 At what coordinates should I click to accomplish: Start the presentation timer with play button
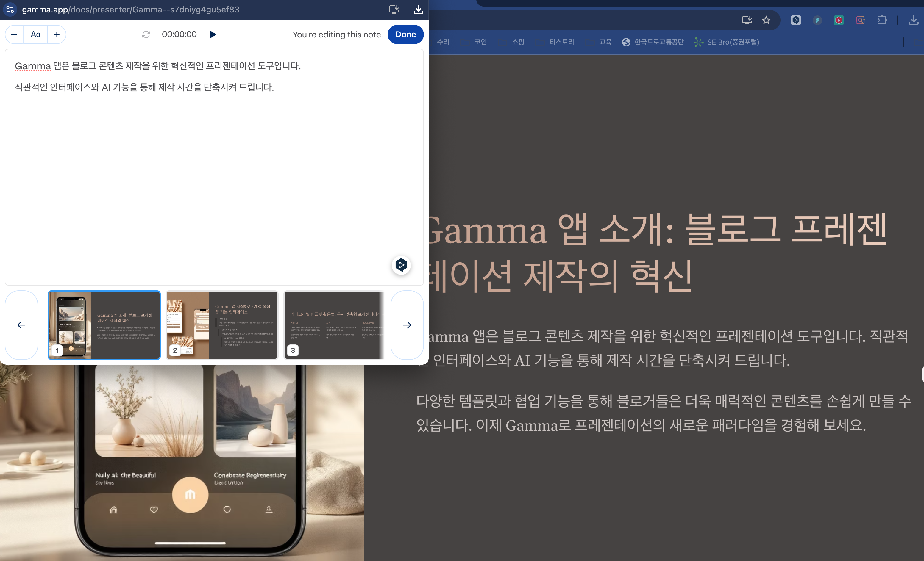point(213,35)
